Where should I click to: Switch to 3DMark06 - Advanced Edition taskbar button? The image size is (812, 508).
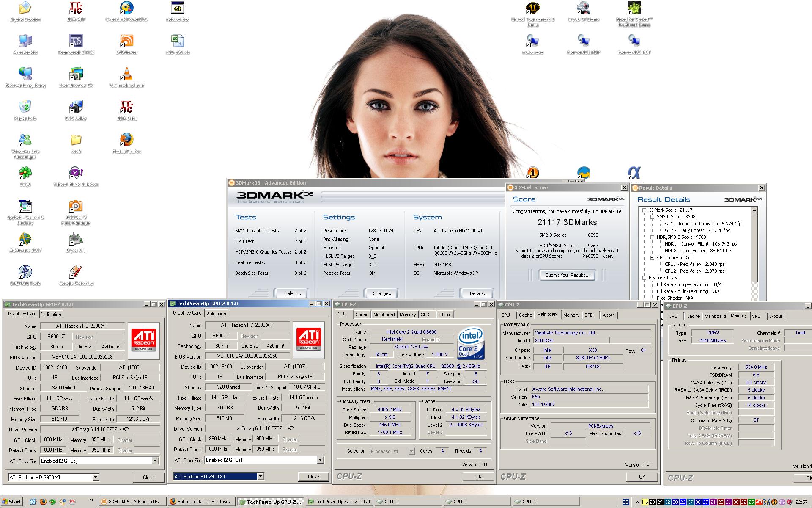tap(133, 502)
